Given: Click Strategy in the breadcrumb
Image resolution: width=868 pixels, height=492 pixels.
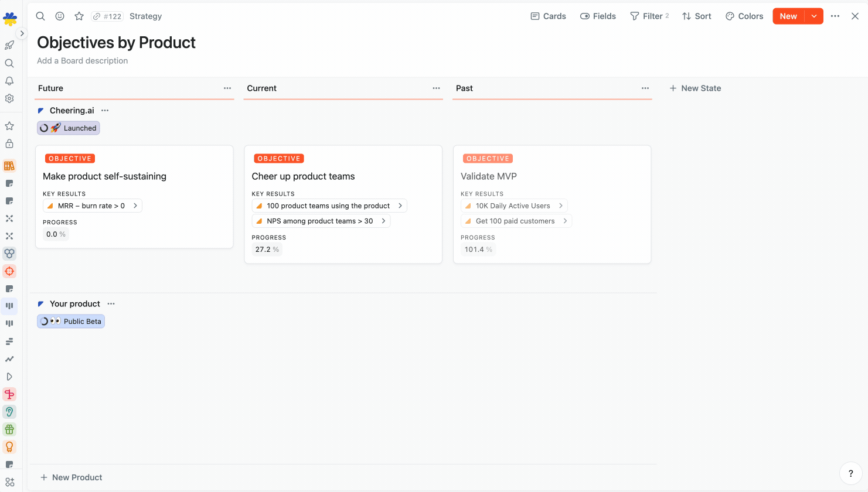Looking at the screenshot, I should 145,16.
